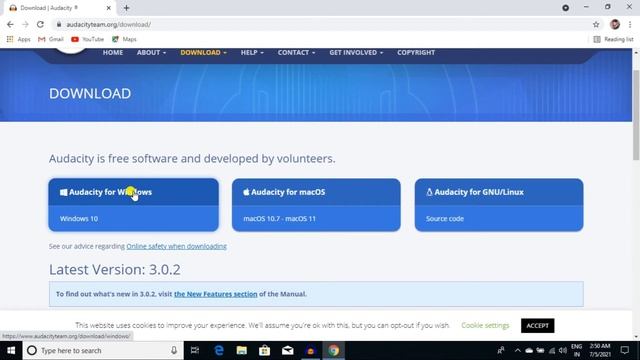Show hidden system tray icons

518,351
